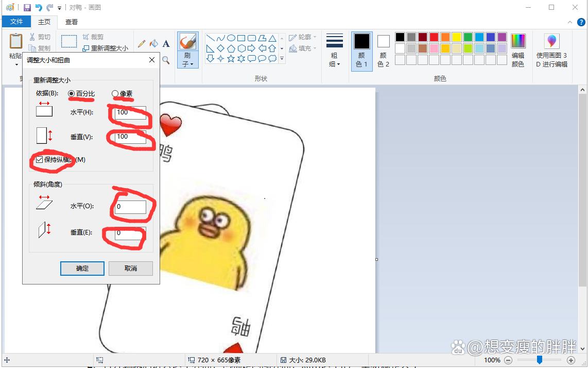This screenshot has width=588, height=368.
Task: Toggle the 保持纵横比 checkbox
Action: click(x=40, y=160)
